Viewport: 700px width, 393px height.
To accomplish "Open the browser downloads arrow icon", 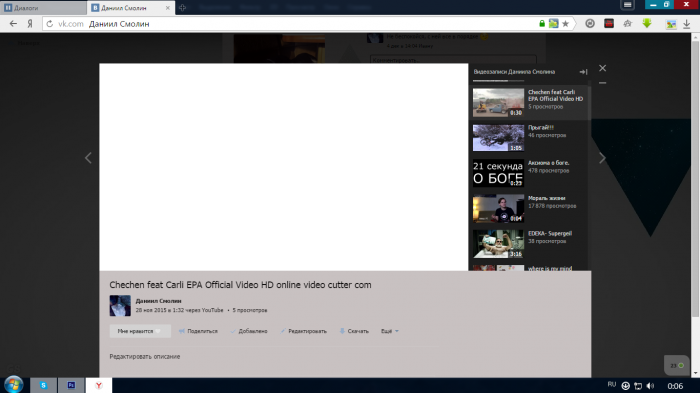I will [x=687, y=24].
